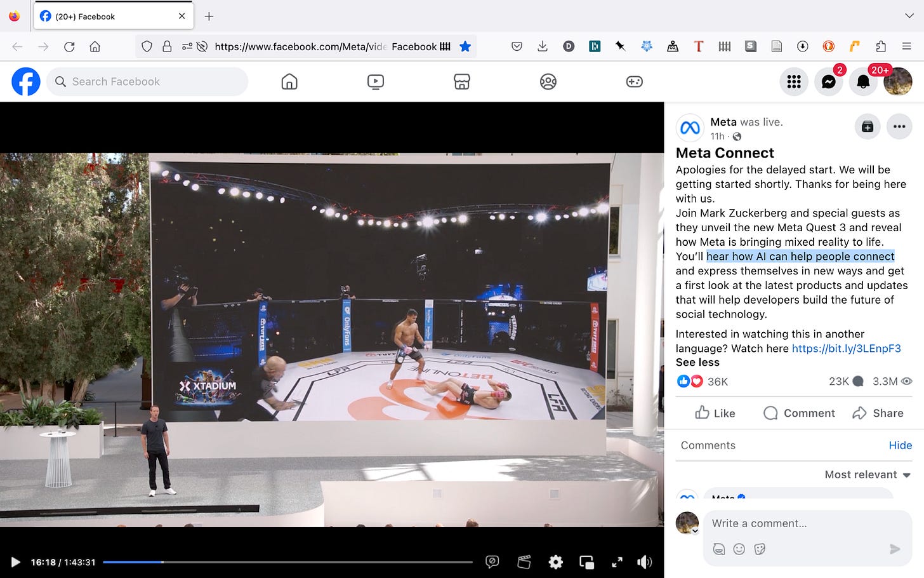Open site security padlock info
The height and width of the screenshot is (578, 924).
click(167, 46)
